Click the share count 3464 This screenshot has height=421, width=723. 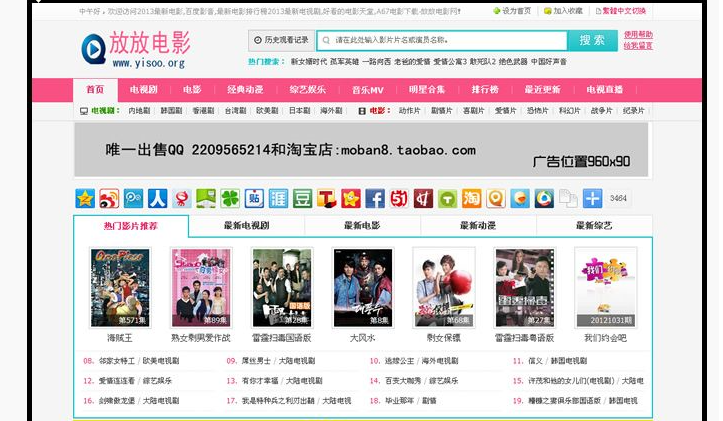pos(618,198)
